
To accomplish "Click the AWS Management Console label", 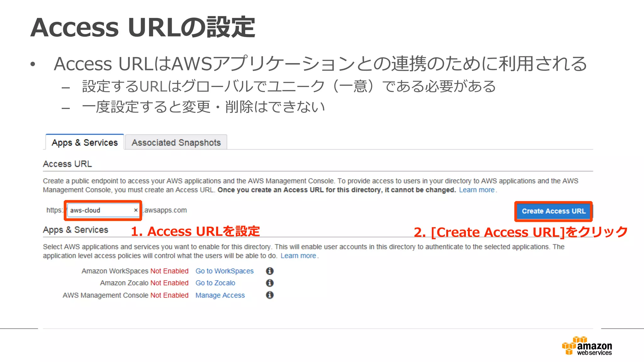I will click(105, 295).
